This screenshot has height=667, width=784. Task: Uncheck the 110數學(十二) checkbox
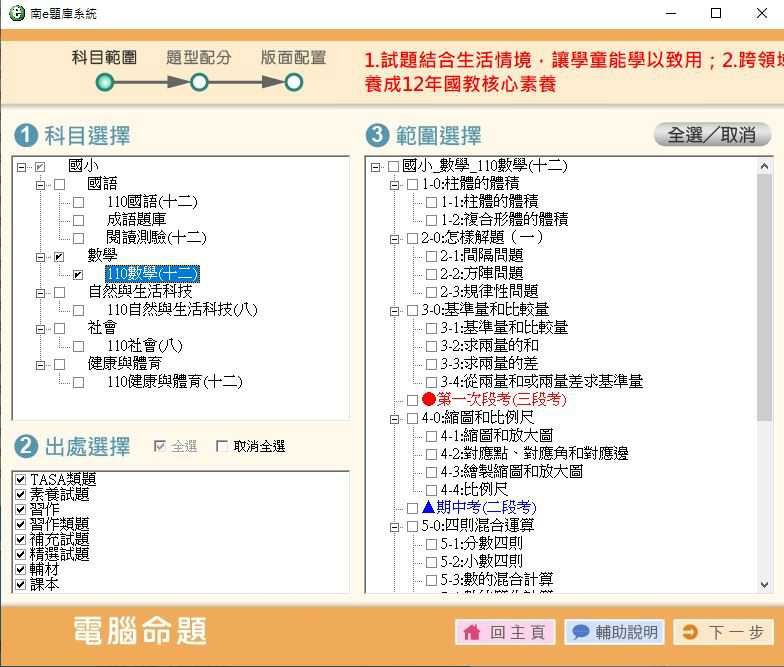[78, 274]
